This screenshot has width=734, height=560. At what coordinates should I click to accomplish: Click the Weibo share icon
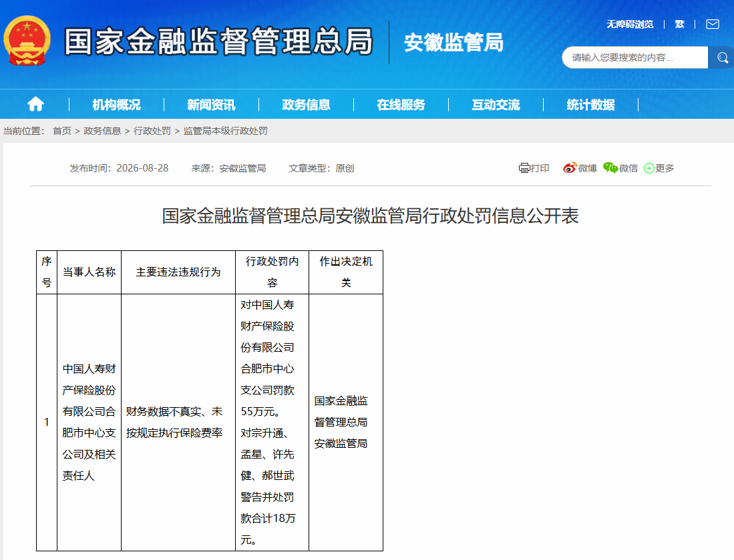[570, 168]
